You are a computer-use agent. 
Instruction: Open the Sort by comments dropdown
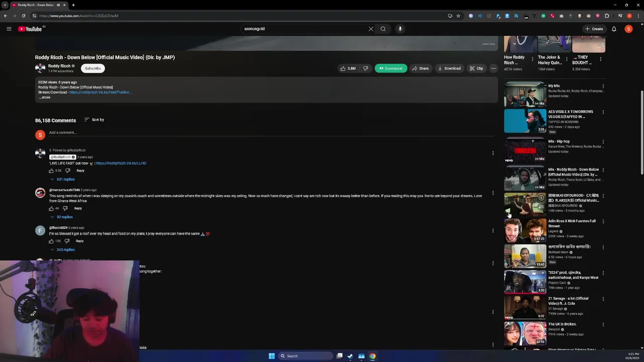(x=94, y=120)
